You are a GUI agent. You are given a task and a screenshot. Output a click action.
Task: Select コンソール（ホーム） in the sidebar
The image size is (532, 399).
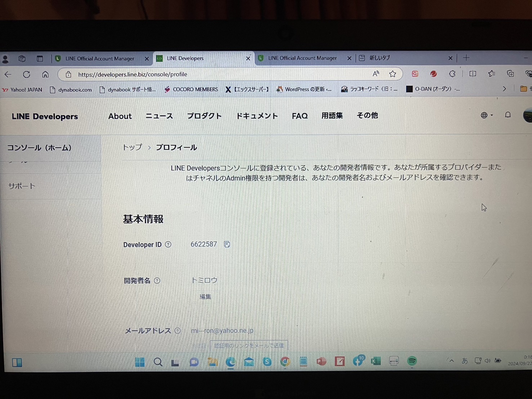click(50, 148)
